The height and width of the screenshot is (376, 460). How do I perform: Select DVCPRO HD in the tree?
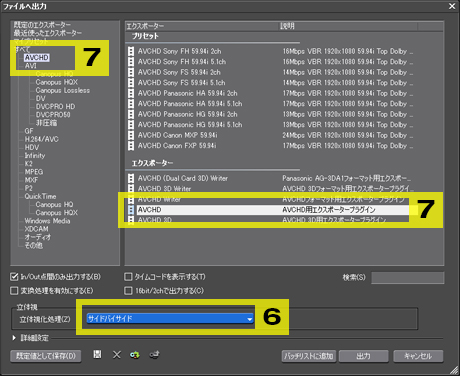tap(55, 107)
